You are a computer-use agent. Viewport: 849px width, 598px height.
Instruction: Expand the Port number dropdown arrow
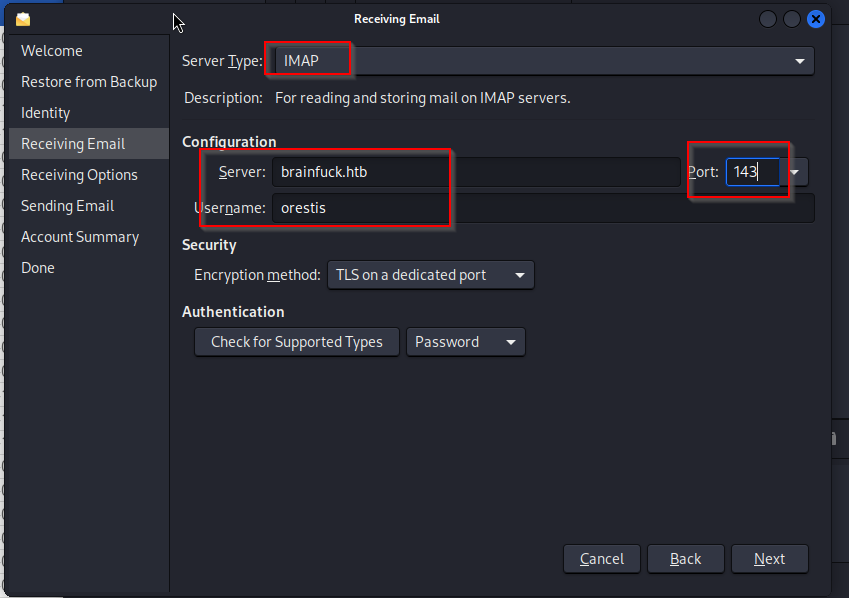(x=795, y=172)
